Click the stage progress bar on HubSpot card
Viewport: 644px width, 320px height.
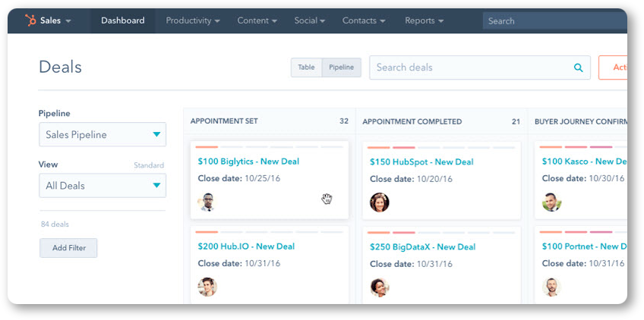click(441, 147)
